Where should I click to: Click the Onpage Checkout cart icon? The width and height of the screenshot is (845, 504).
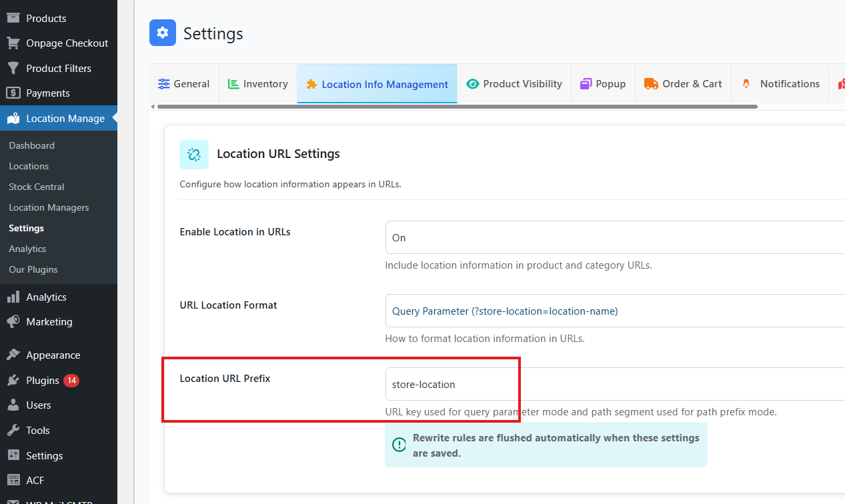click(x=13, y=43)
